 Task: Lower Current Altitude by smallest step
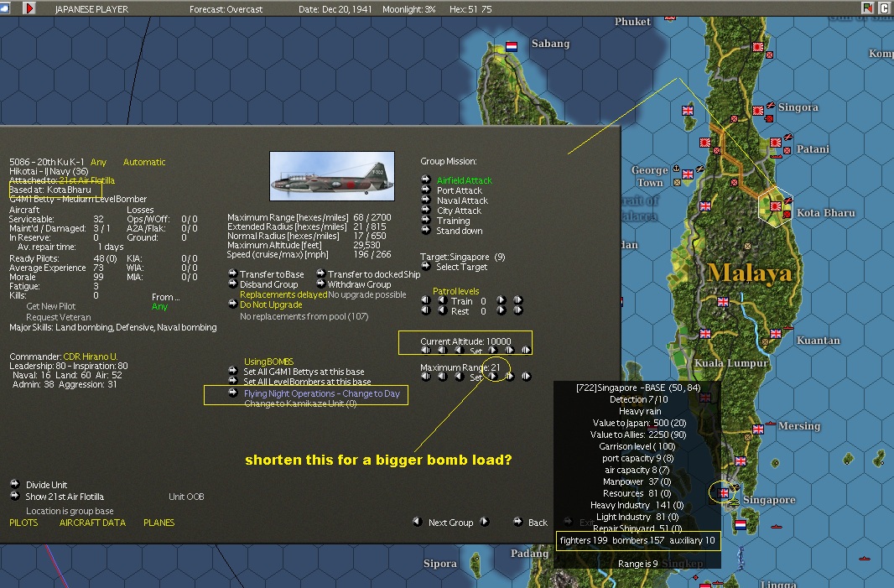coord(459,350)
